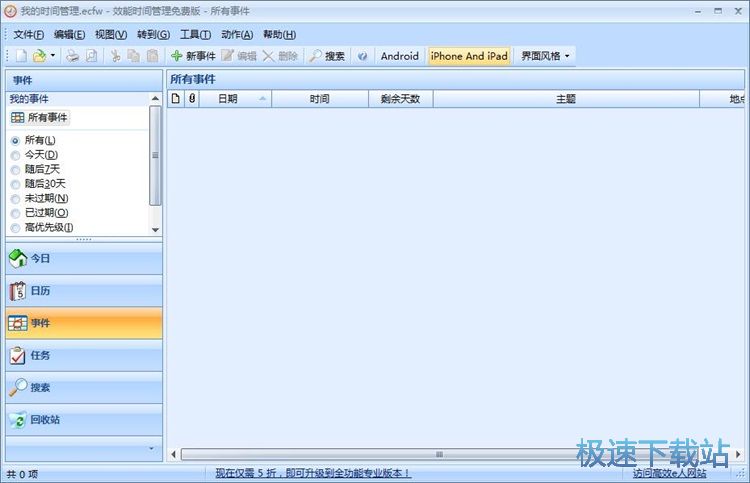Click the open file folder icon

[39, 56]
